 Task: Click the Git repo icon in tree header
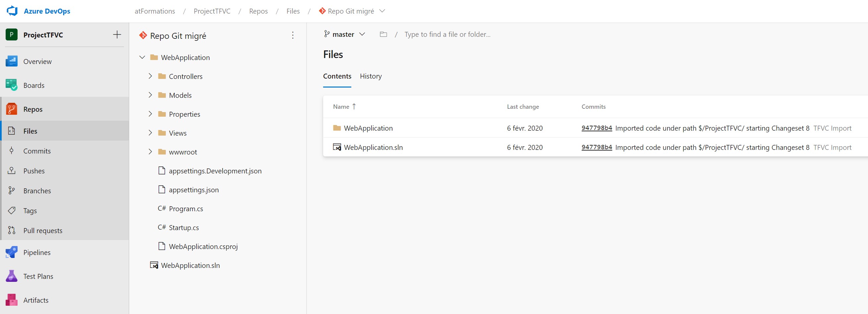143,35
